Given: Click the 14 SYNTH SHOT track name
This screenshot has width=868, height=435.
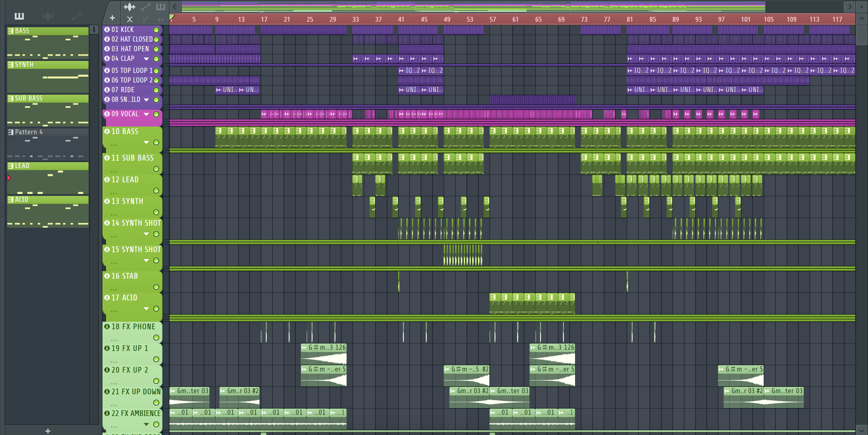Looking at the screenshot, I should click(x=136, y=223).
